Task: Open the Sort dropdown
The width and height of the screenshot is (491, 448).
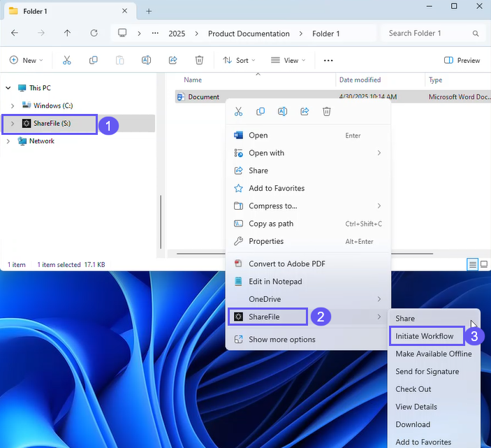Action: coord(239,60)
